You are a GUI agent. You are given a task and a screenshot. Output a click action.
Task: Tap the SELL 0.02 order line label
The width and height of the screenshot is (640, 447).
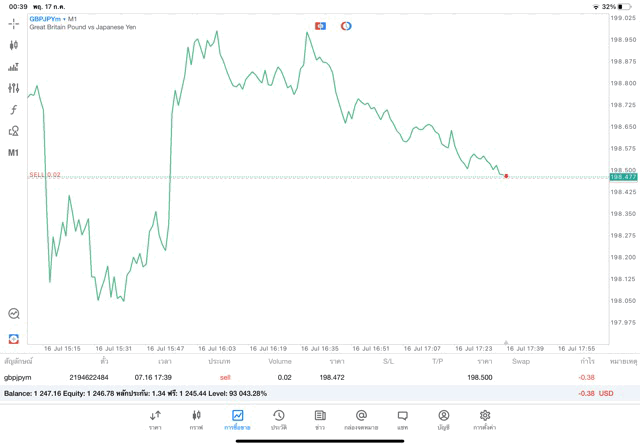tap(45, 174)
